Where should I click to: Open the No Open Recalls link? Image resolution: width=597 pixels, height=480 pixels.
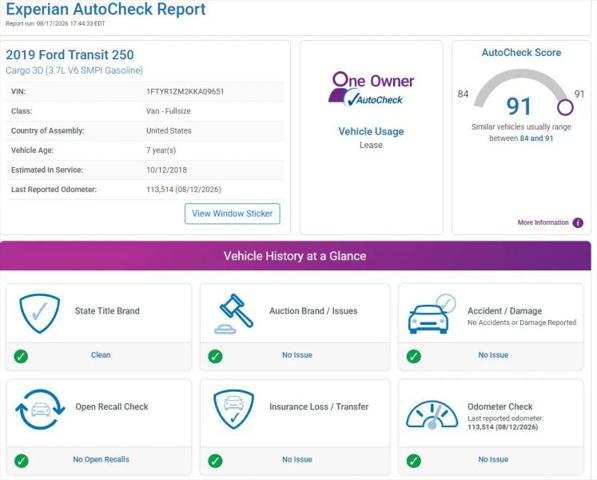click(101, 459)
